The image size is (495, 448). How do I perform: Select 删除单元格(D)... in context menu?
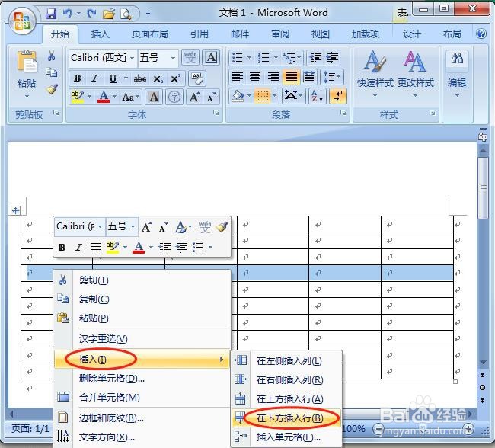pyautogui.click(x=142, y=379)
